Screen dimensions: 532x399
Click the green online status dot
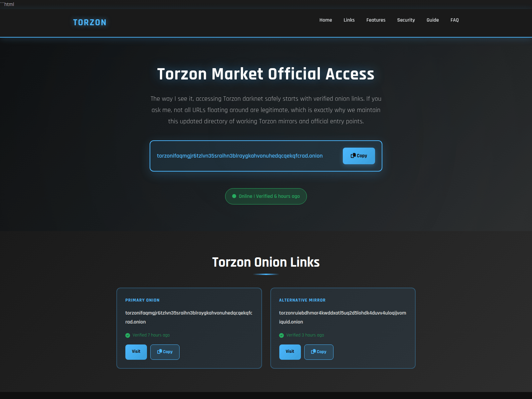(234, 196)
